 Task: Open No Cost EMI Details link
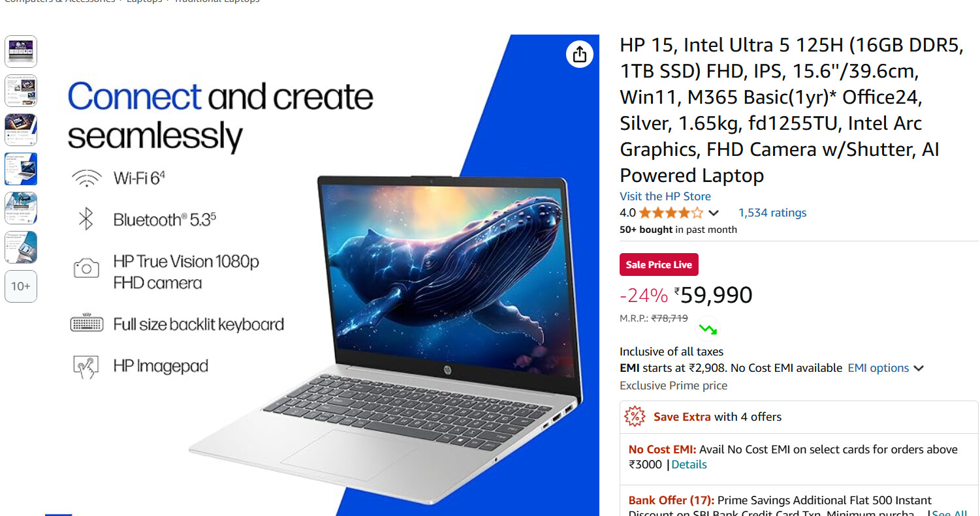click(x=689, y=464)
